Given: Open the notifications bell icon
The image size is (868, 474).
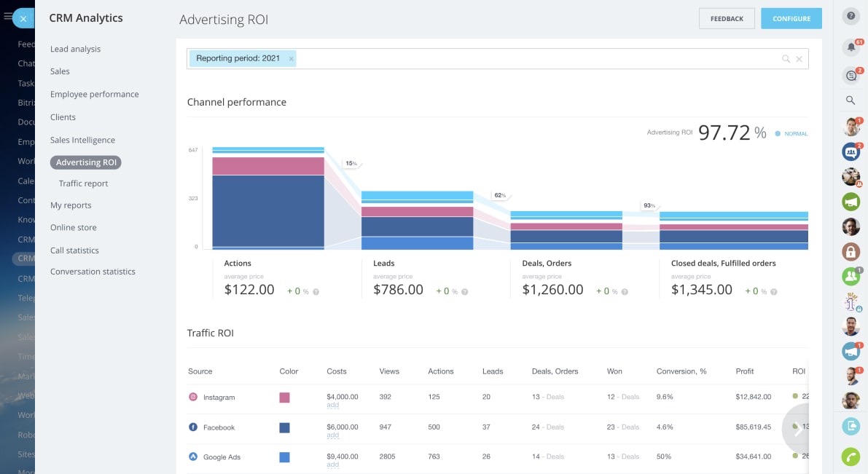Looking at the screenshot, I should click(851, 48).
